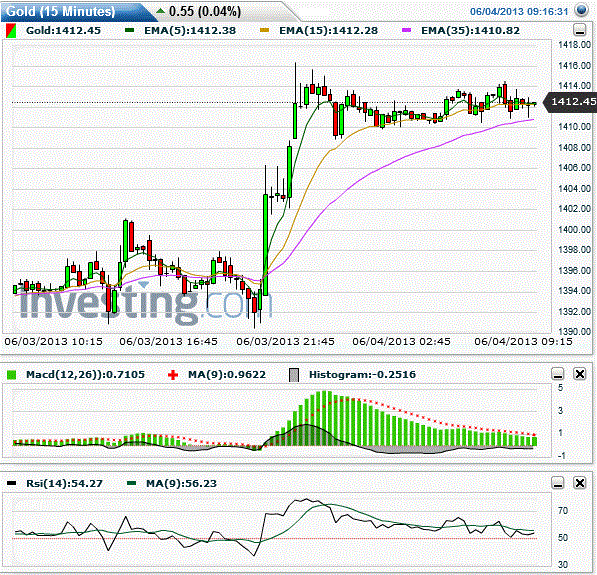Click the green RSI MA(9) legend marker
597x575 pixels.
[131, 483]
